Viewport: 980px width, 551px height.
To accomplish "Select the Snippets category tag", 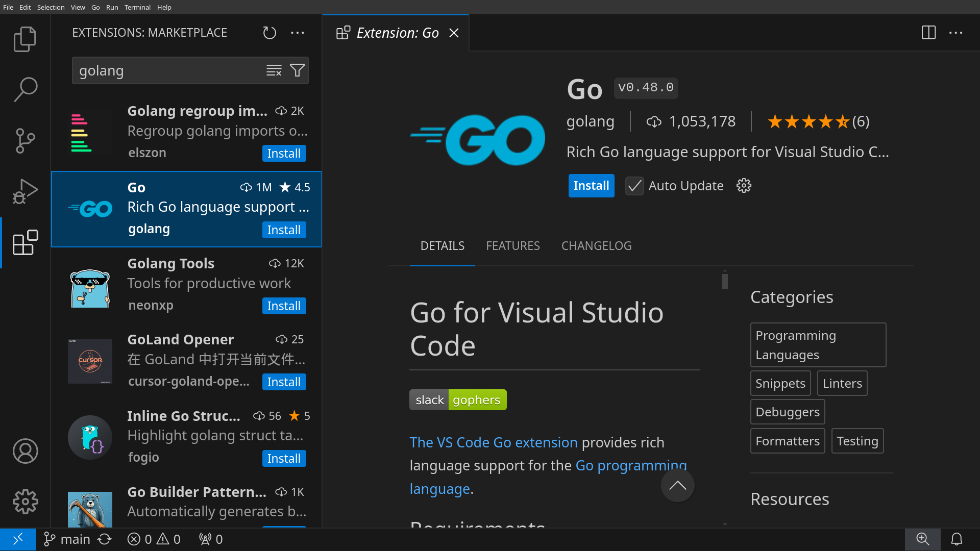I will [x=780, y=383].
